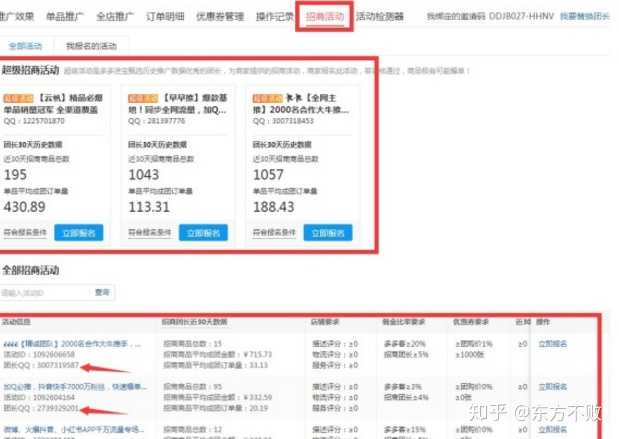Click 符合报名条件 on the 早早推 card
The width and height of the screenshot is (619, 439).
[149, 233]
